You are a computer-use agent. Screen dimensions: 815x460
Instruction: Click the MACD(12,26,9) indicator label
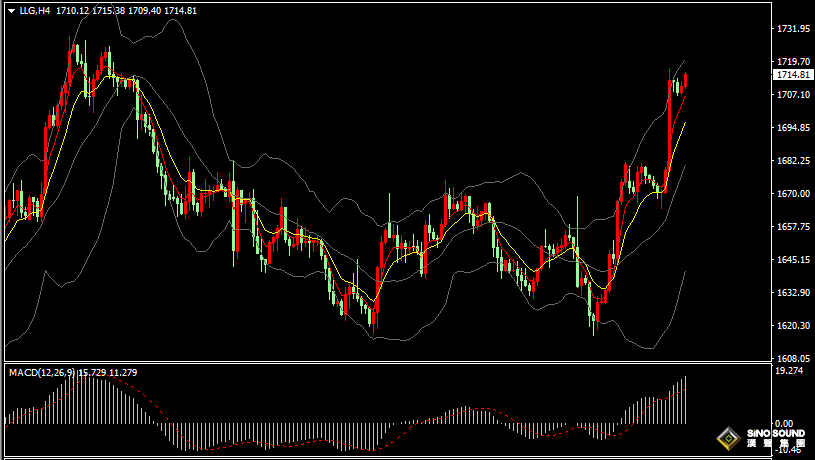(x=42, y=373)
